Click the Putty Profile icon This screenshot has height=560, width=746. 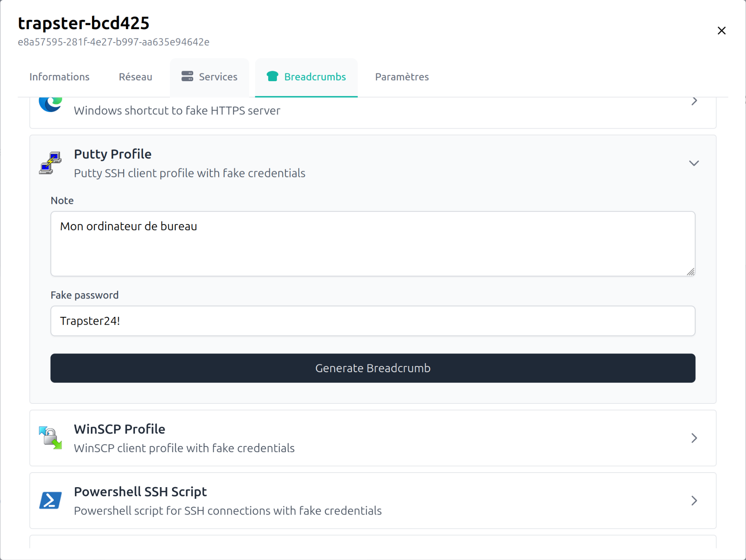click(x=50, y=163)
